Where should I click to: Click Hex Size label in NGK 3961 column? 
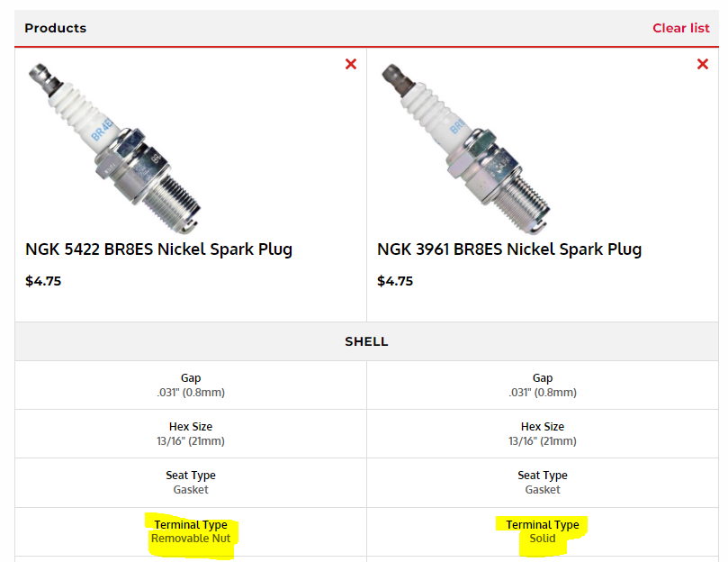pyautogui.click(x=543, y=427)
